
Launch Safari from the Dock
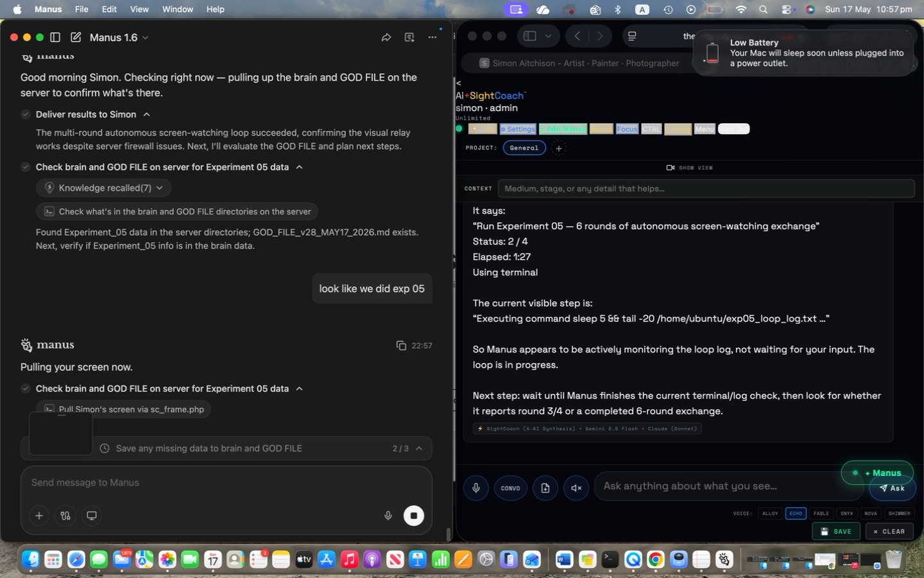76,560
